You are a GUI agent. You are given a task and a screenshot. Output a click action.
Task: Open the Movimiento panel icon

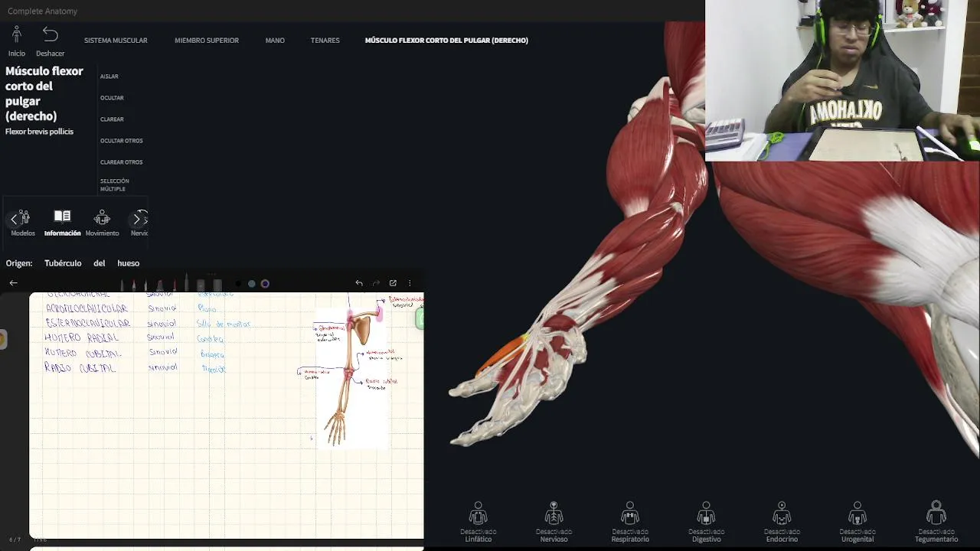102,218
